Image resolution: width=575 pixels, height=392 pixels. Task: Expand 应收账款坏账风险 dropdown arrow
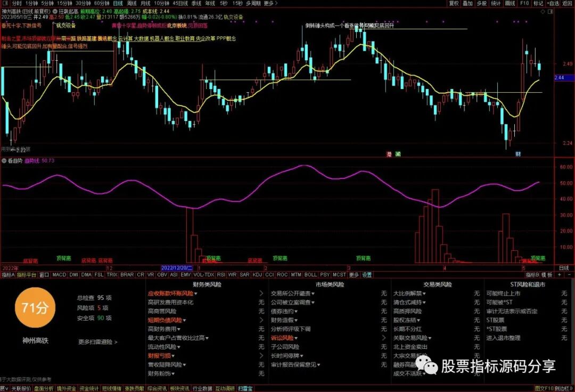[x=196, y=293]
